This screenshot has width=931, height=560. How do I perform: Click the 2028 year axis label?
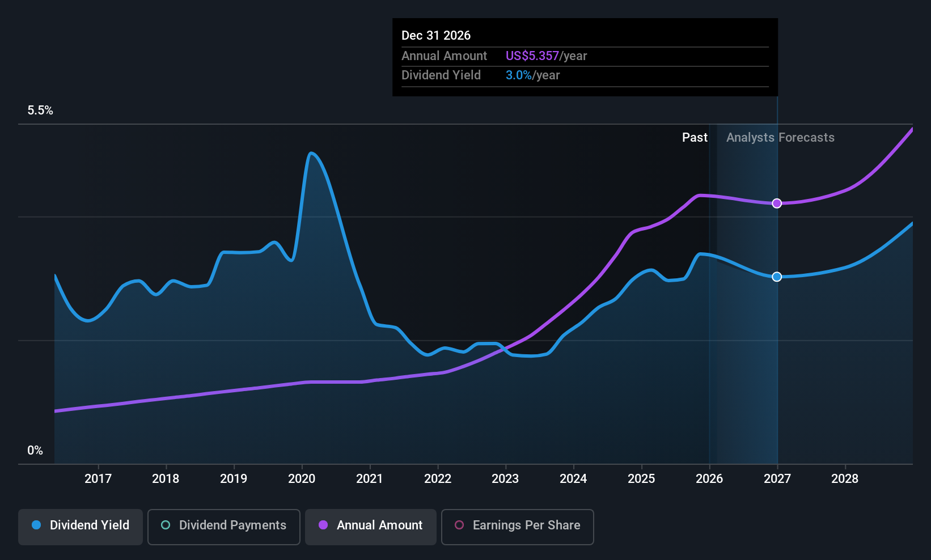845,479
